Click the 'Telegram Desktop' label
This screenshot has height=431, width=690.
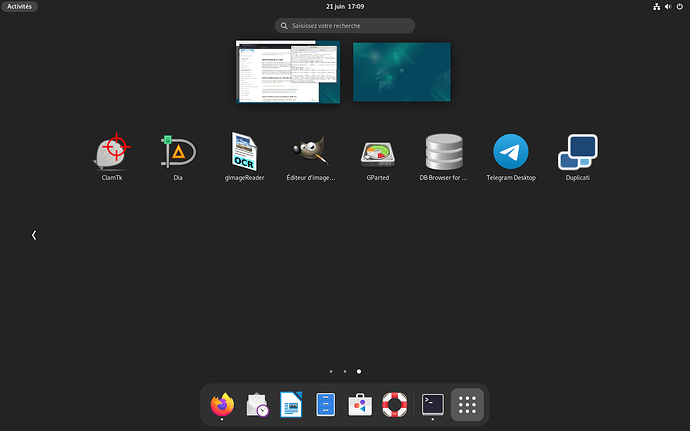pos(511,178)
